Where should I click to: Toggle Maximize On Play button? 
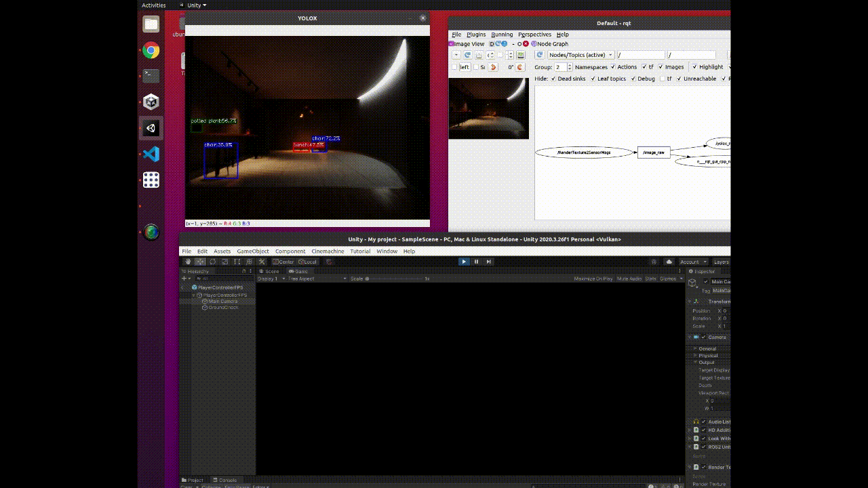tap(593, 279)
